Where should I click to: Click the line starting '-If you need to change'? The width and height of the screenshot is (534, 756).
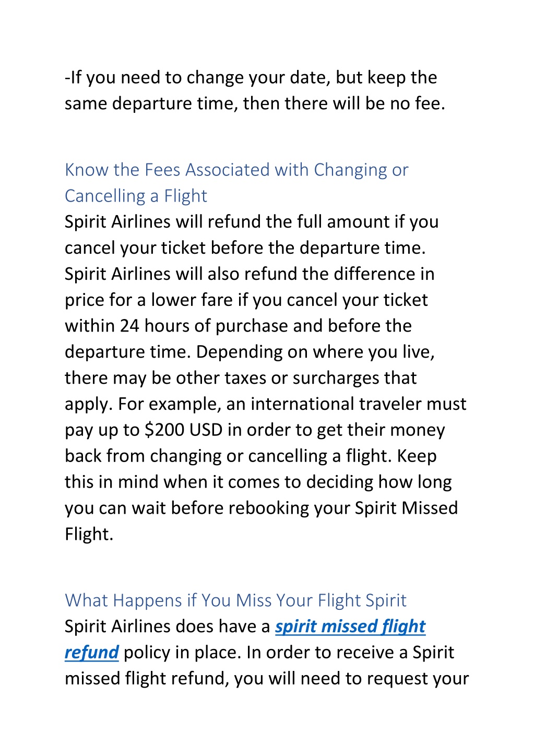click(251, 78)
